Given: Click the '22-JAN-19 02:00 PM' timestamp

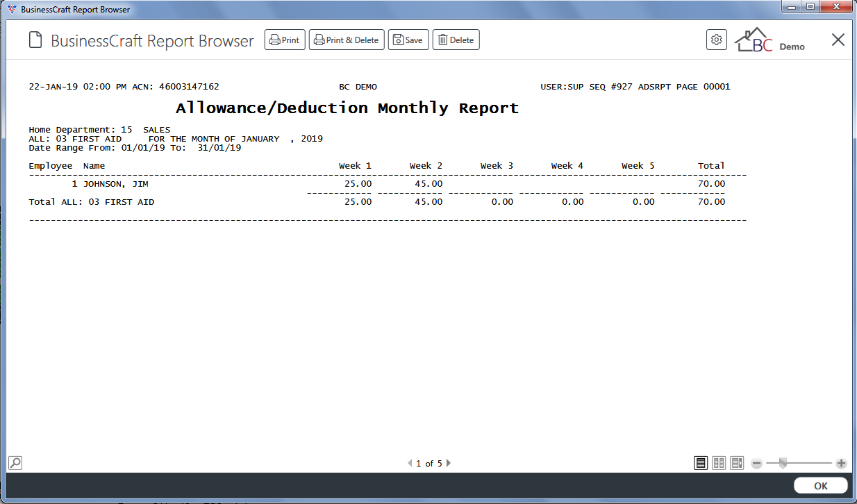Looking at the screenshot, I should [x=78, y=87].
